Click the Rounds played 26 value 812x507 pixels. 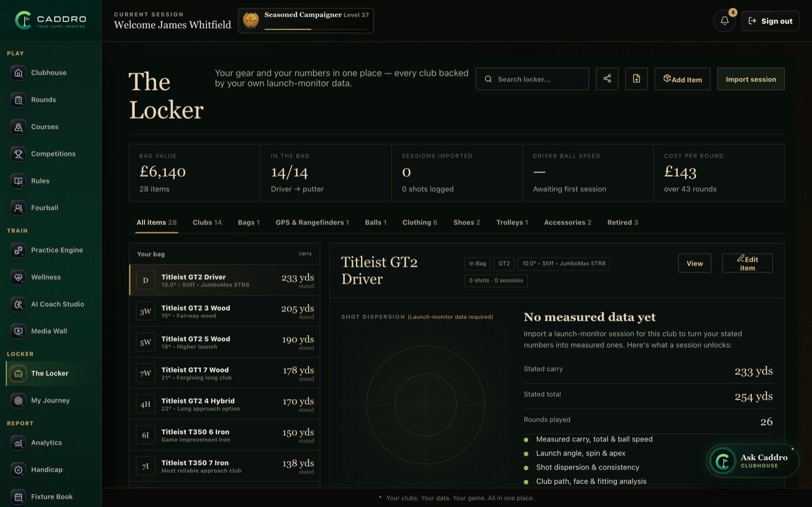(767, 422)
